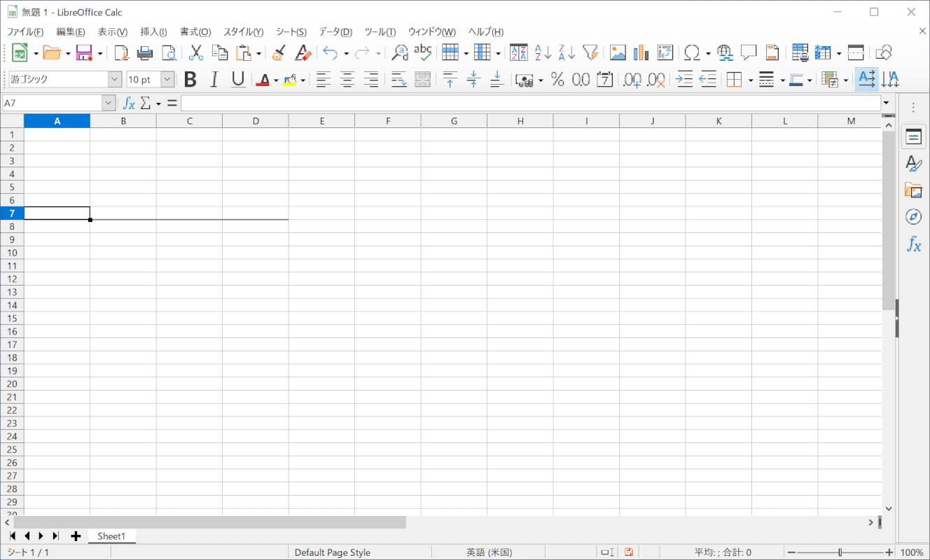Open the font name dropdown
The width and height of the screenshot is (930, 560).
coord(115,80)
